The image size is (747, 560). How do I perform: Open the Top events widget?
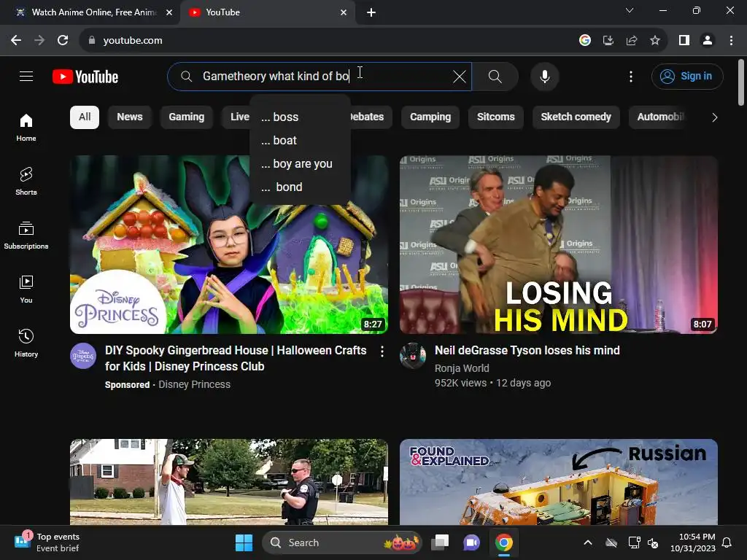click(47, 542)
